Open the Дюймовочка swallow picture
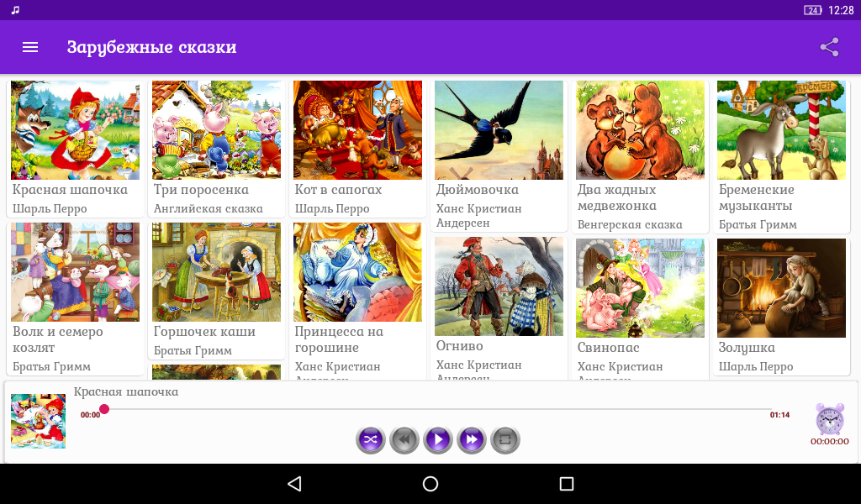Viewport: 861px width, 504px height. (x=499, y=130)
